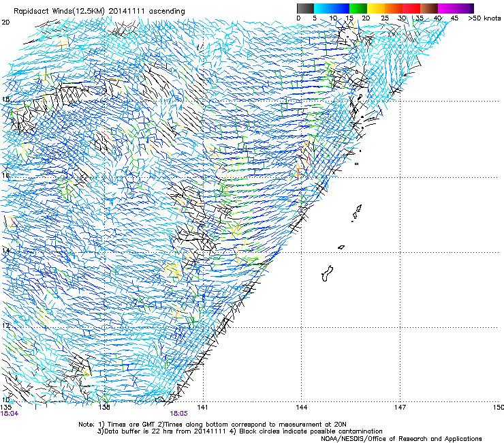Click the note "Data buffer is 22 hrs from 20141111"
The image size is (504, 443).
pyautogui.click(x=165, y=431)
